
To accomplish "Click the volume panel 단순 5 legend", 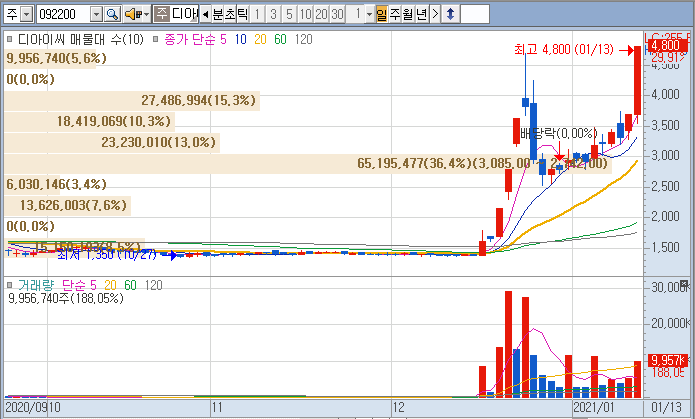I will [79, 285].
